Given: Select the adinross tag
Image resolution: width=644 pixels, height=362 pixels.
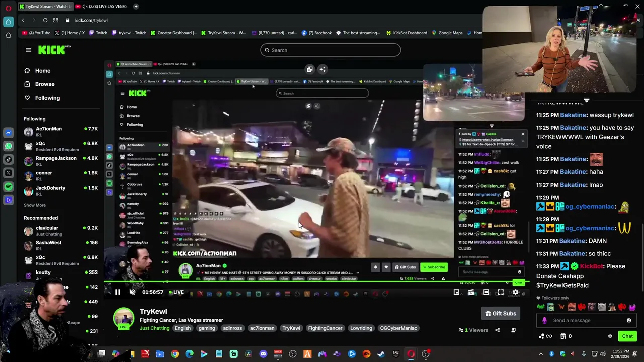Looking at the screenshot, I should (232, 328).
